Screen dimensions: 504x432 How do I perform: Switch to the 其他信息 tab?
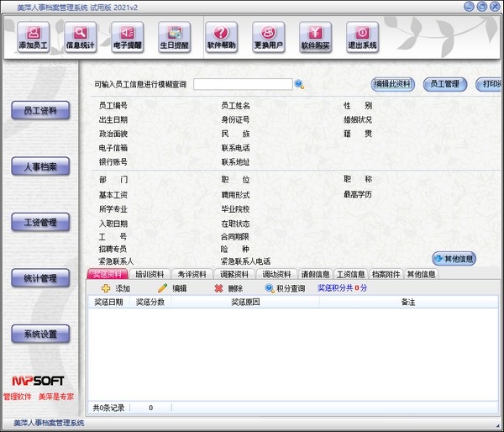point(421,274)
